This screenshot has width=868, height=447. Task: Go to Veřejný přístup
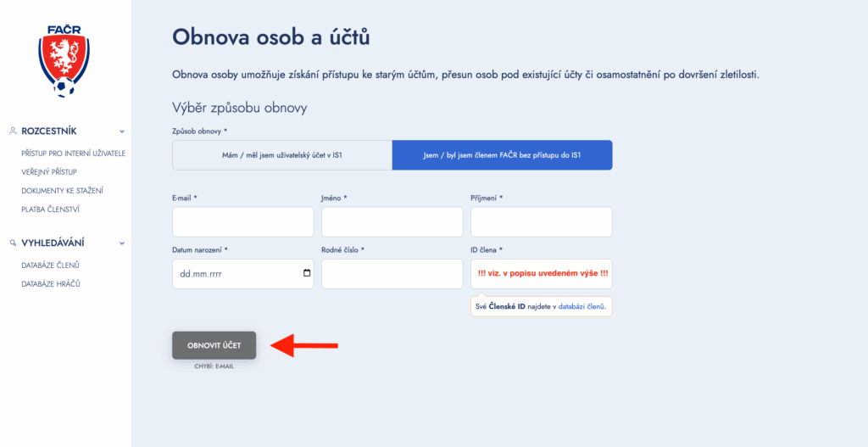[x=49, y=172]
